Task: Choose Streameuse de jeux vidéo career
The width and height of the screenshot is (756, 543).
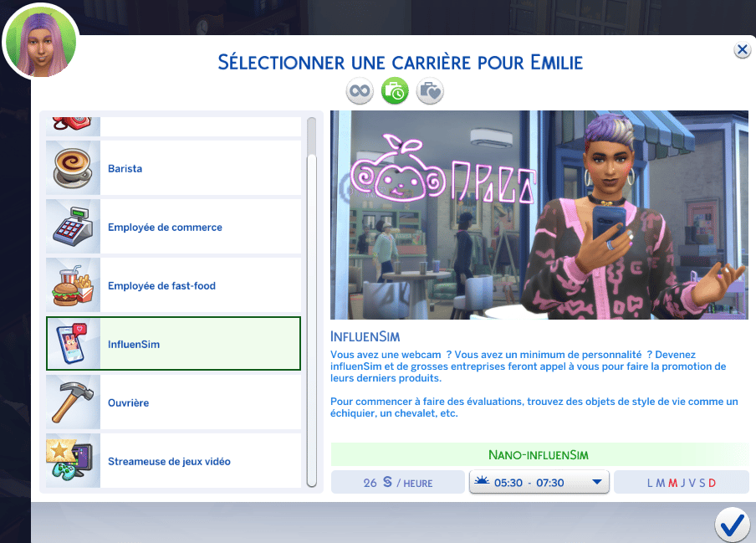Action: click(174, 460)
